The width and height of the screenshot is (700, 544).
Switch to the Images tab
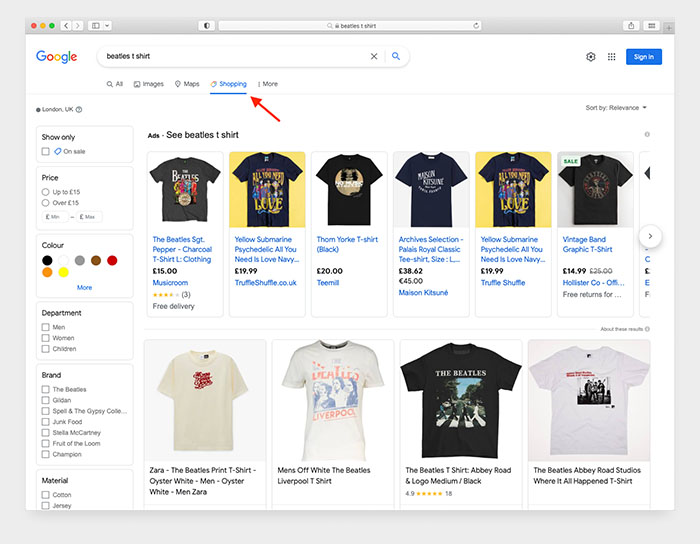(x=149, y=84)
